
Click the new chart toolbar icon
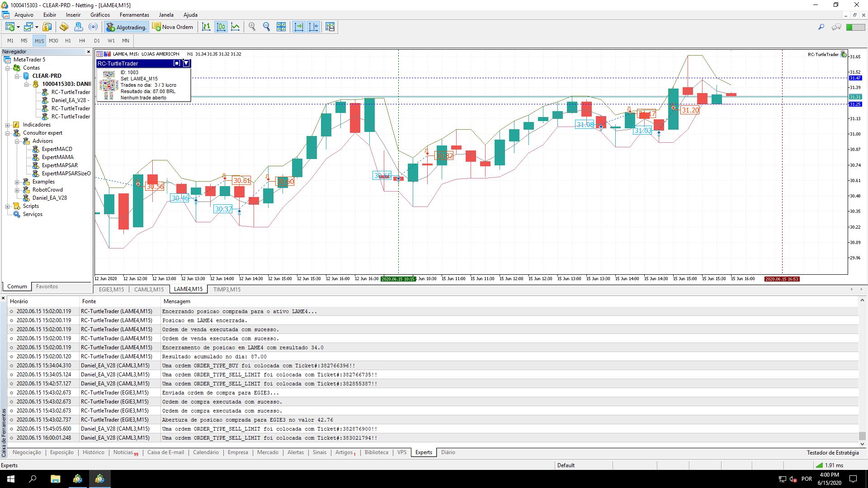[x=9, y=27]
